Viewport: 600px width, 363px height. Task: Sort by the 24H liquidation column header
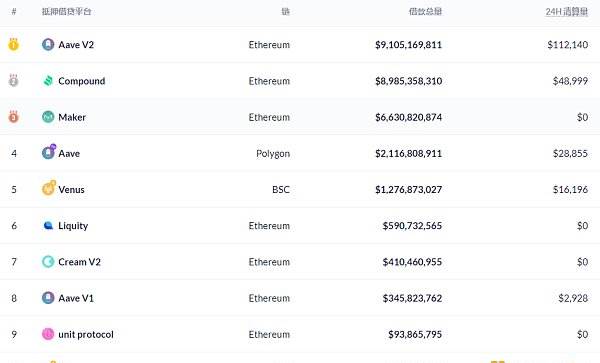pos(567,12)
